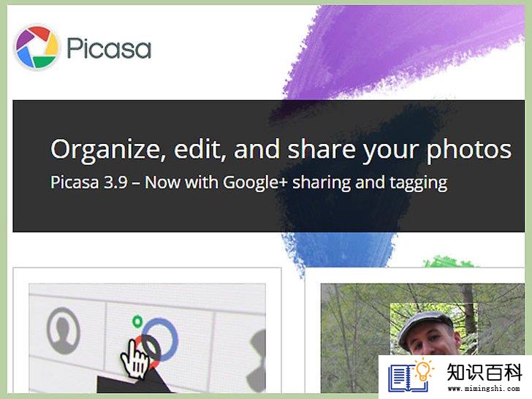532x399 pixels.
Task: Click the gray person silhouette icon
Action: pyautogui.click(x=64, y=331)
